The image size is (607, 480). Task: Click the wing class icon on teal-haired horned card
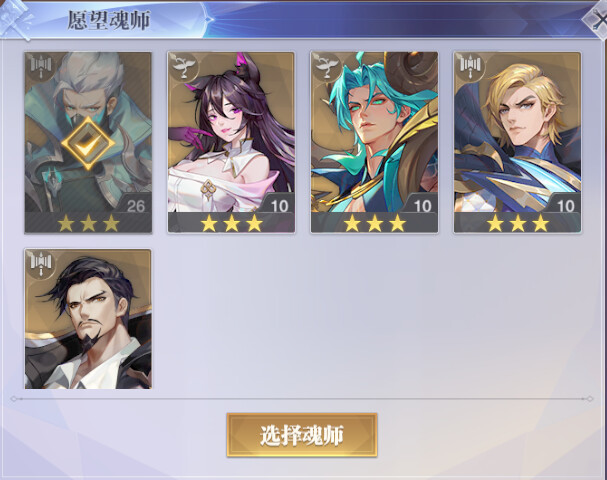click(328, 67)
